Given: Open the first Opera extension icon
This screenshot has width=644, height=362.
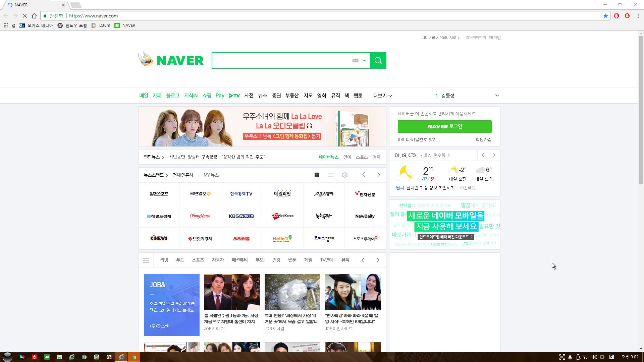Looking at the screenshot, I should (616, 16).
